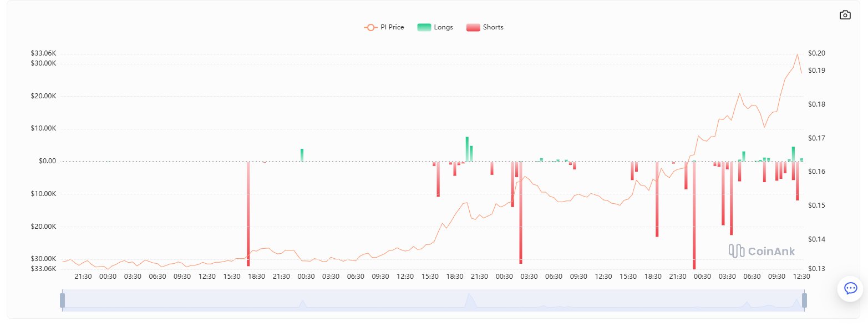Select the tallest green Longs bar
The width and height of the screenshot is (868, 336).
coord(467,149)
